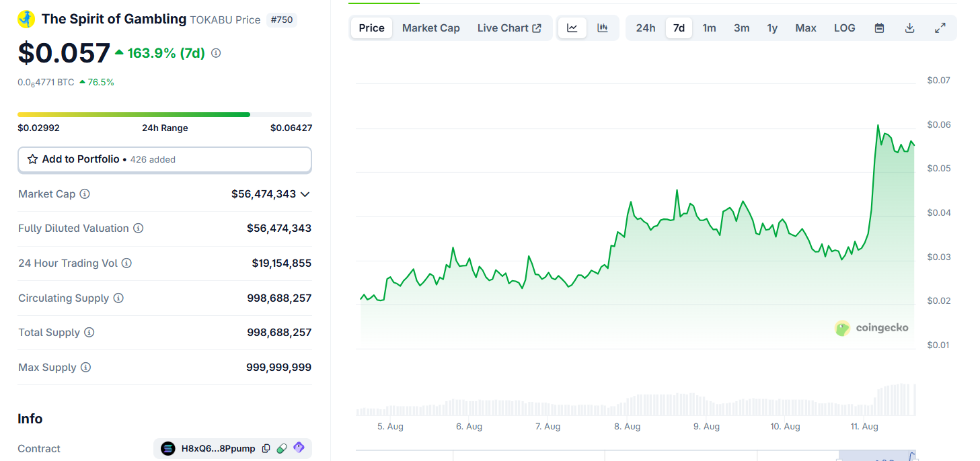
Task: Click the #750 rank badge
Action: pyautogui.click(x=281, y=19)
